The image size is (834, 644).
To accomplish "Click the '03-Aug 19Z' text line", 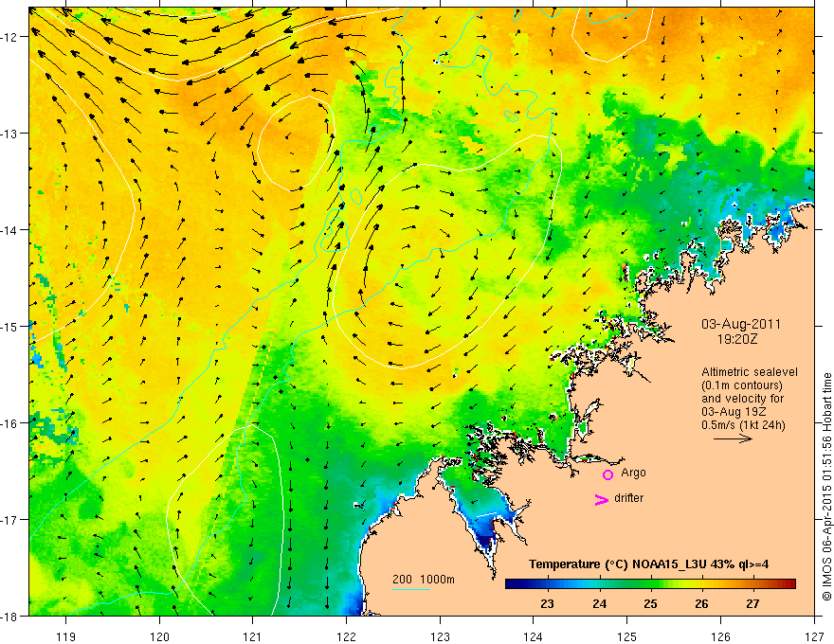I will [x=734, y=412].
